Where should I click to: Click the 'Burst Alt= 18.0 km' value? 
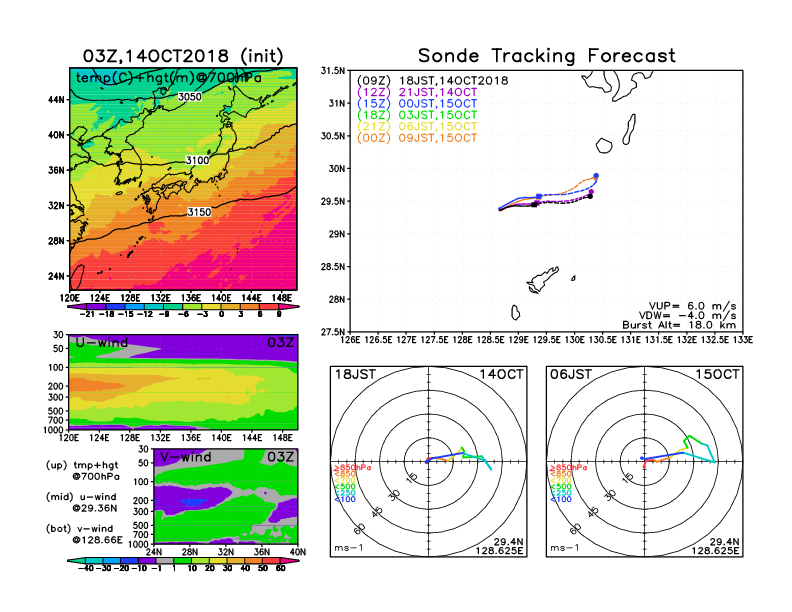(x=679, y=325)
